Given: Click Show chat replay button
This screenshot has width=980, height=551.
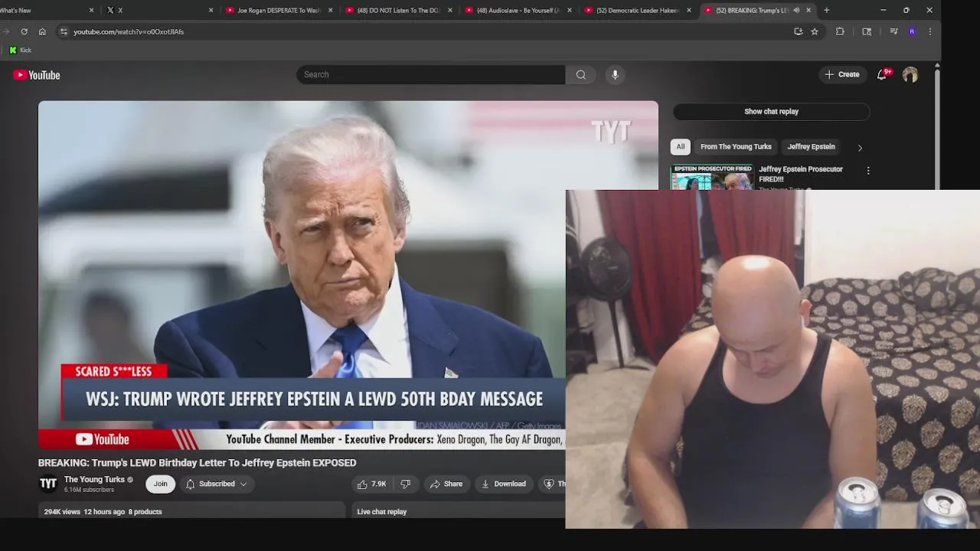Looking at the screenshot, I should (771, 112).
